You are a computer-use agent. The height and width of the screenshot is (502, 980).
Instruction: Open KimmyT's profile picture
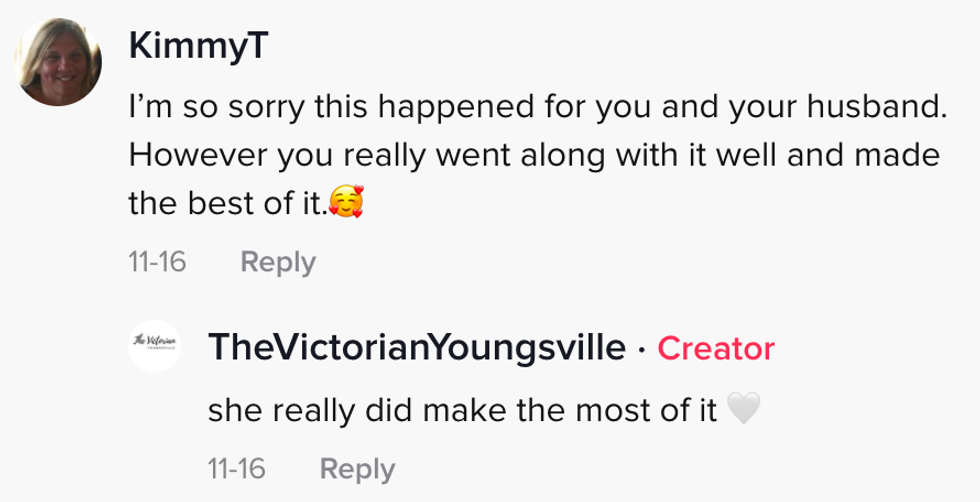(59, 63)
